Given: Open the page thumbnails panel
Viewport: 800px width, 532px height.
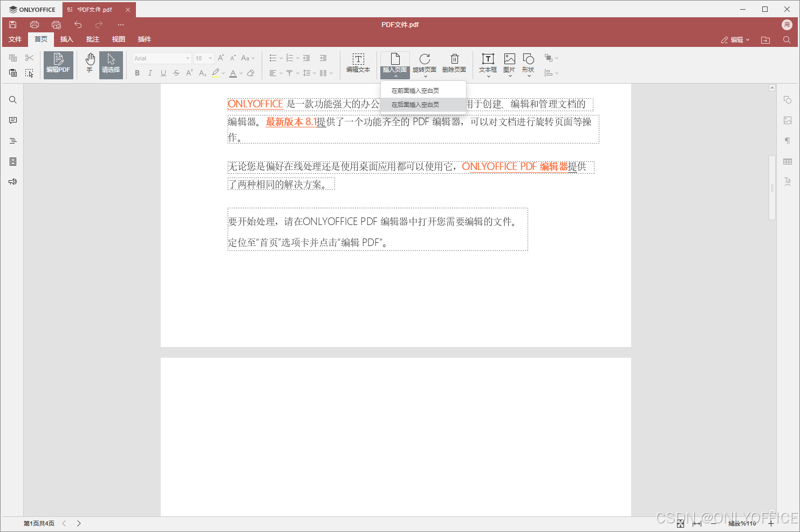Looking at the screenshot, I should 13,161.
